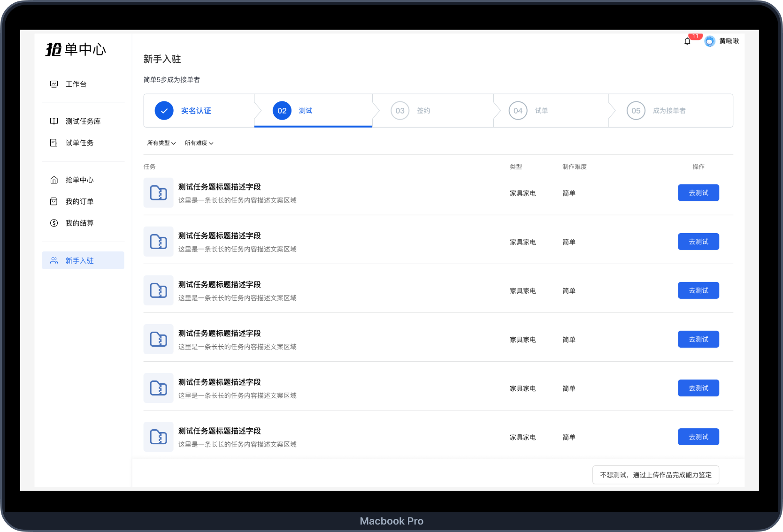Expand the 所有难度 filter dropdown
The width and height of the screenshot is (783, 532).
pyautogui.click(x=199, y=143)
